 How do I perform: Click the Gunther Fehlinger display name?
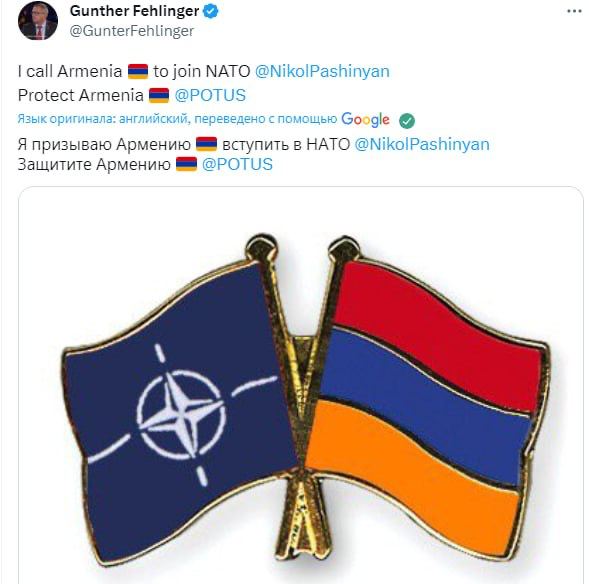(134, 11)
